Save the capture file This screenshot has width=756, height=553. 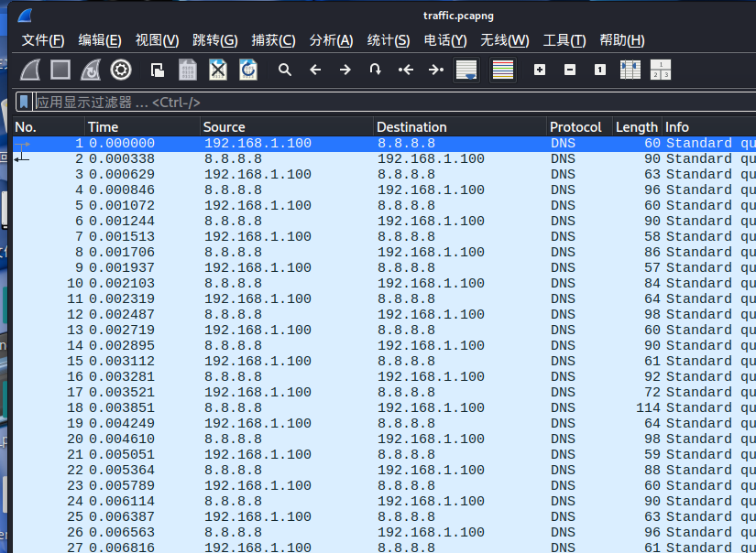[x=188, y=70]
